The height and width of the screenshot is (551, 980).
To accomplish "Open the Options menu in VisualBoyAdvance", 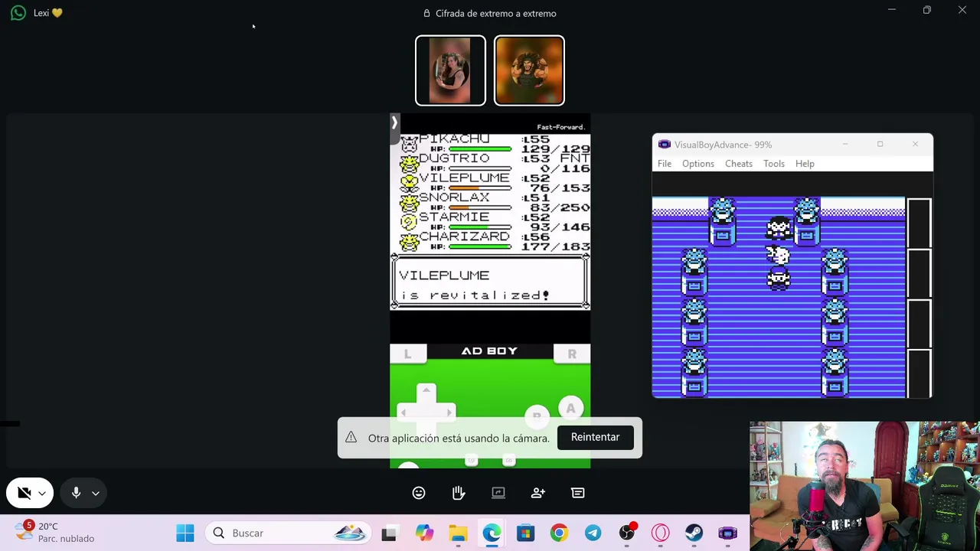I will tap(698, 164).
